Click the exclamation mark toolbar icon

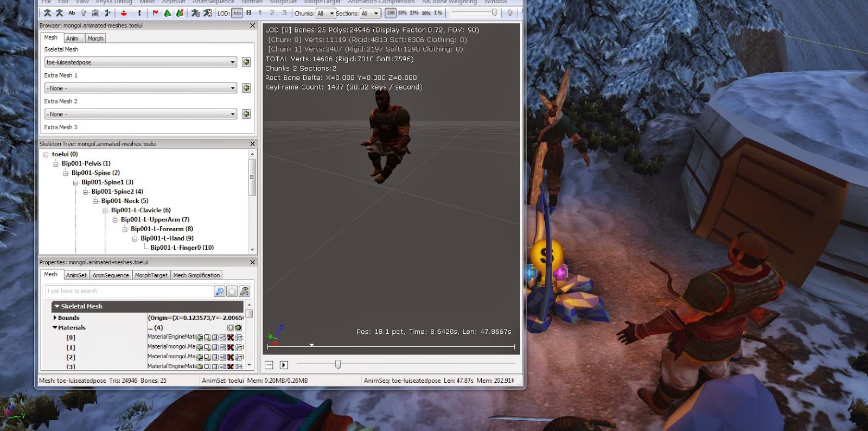139,13
